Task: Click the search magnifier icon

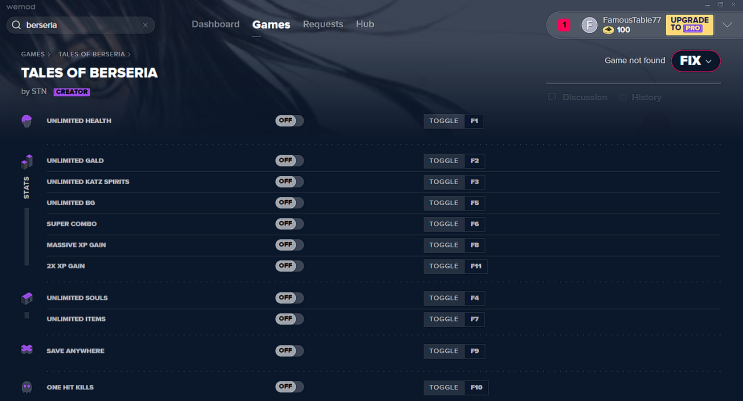Action: [16, 25]
